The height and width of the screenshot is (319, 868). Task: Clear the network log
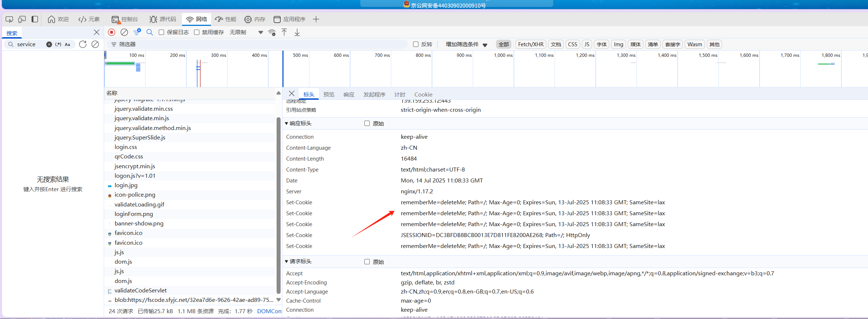124,32
